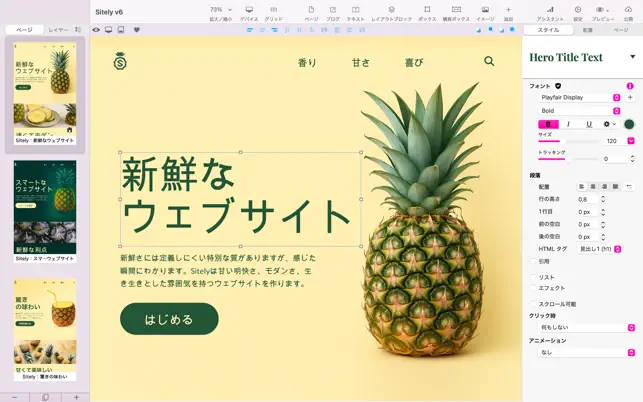The image size is (643, 402).
Task: Enable the 引用 (quote) checkbox
Action: point(533,261)
